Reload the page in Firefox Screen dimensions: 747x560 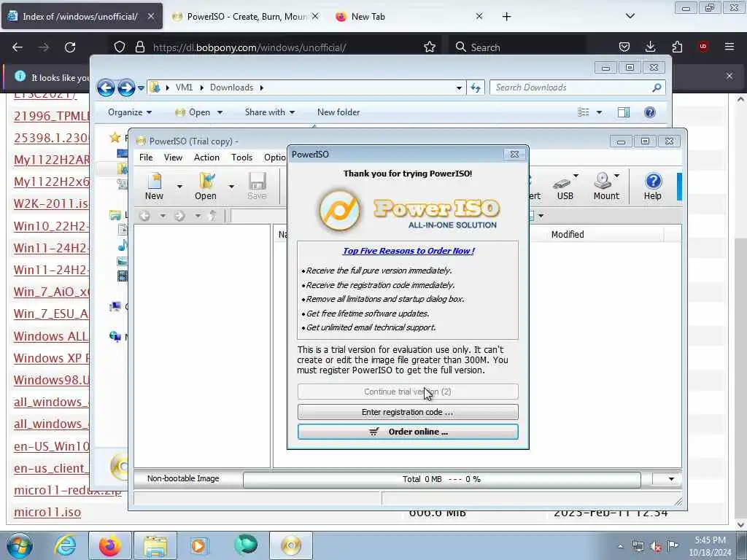click(70, 47)
